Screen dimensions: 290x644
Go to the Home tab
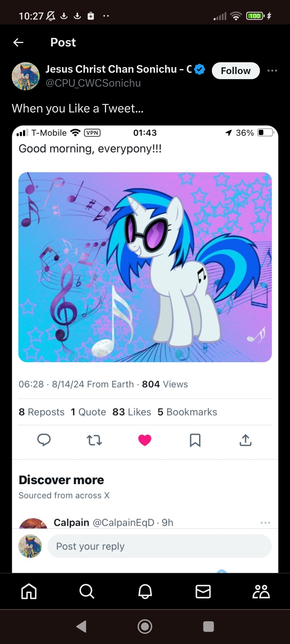coord(29,591)
